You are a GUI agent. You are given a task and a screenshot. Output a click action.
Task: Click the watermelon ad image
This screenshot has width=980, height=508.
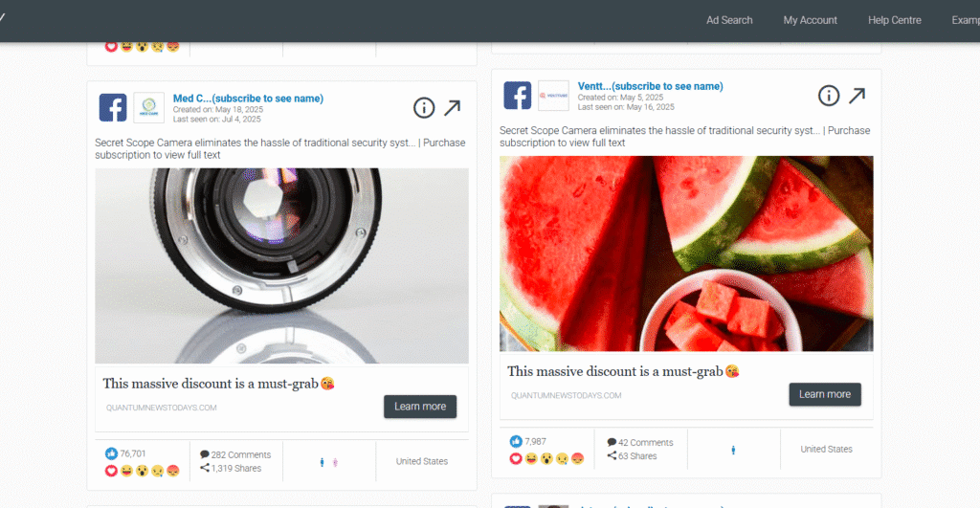click(x=686, y=254)
